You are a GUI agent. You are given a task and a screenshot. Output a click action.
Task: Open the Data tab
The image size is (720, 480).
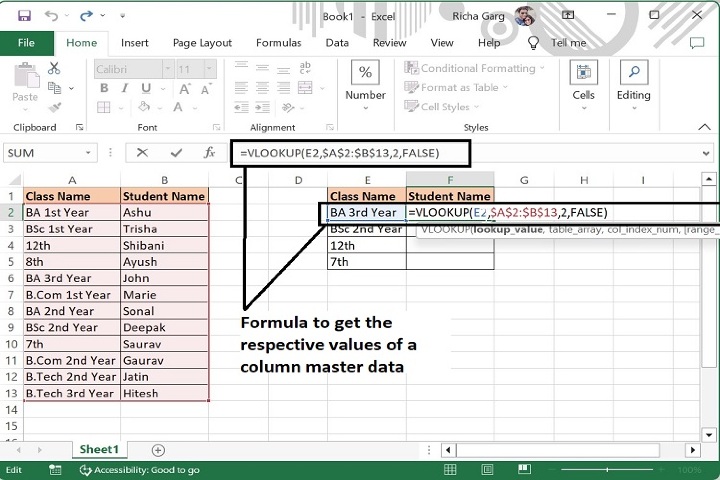coord(337,43)
